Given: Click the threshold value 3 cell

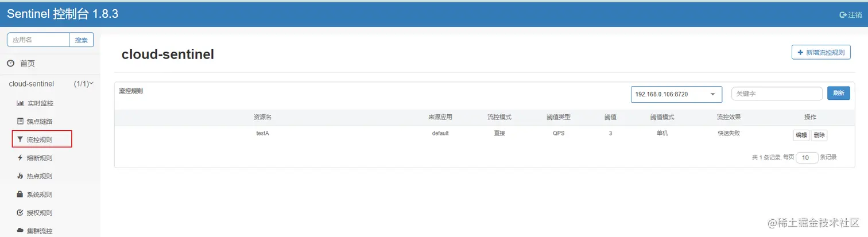Looking at the screenshot, I should [x=610, y=133].
